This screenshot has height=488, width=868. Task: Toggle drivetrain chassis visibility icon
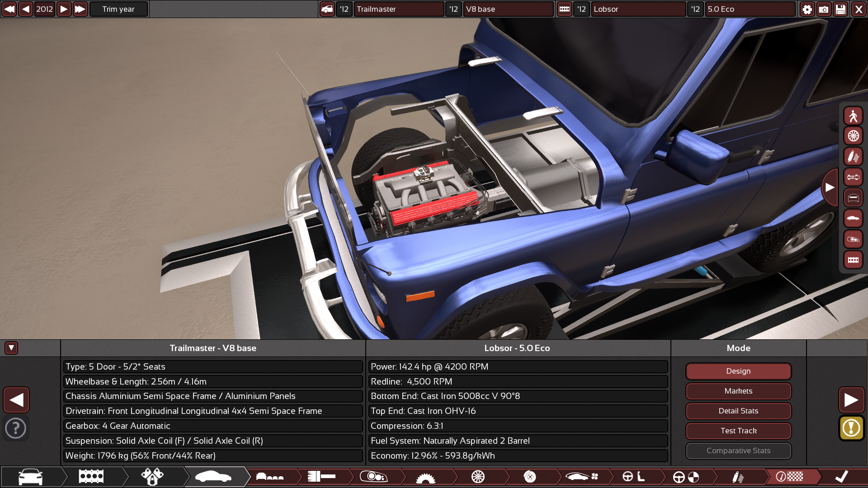click(x=853, y=177)
